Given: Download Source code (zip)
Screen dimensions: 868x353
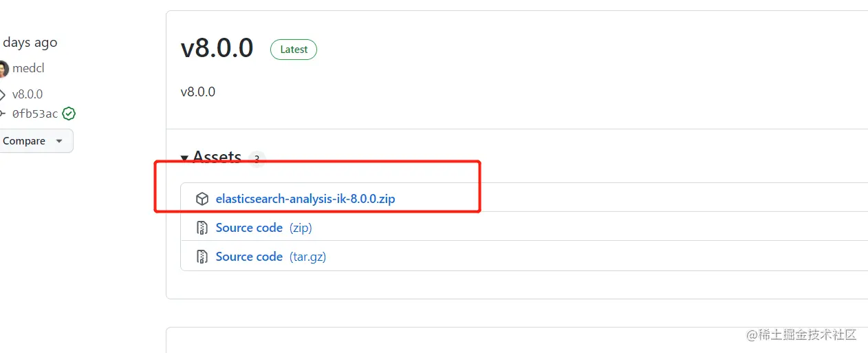Looking at the screenshot, I should (264, 228).
